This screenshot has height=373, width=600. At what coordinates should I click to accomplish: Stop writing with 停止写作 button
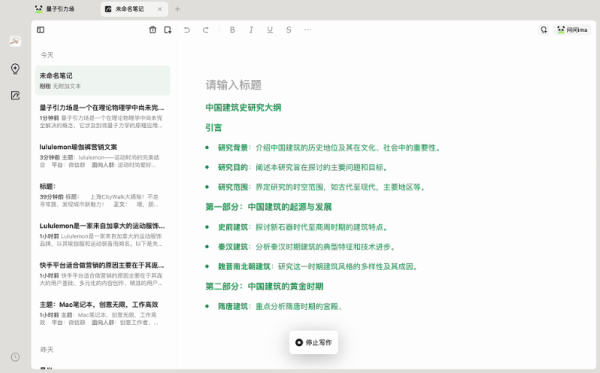pyautogui.click(x=313, y=342)
